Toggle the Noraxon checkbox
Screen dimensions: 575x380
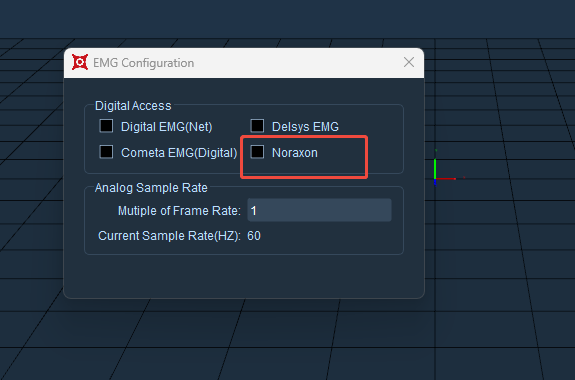click(257, 152)
